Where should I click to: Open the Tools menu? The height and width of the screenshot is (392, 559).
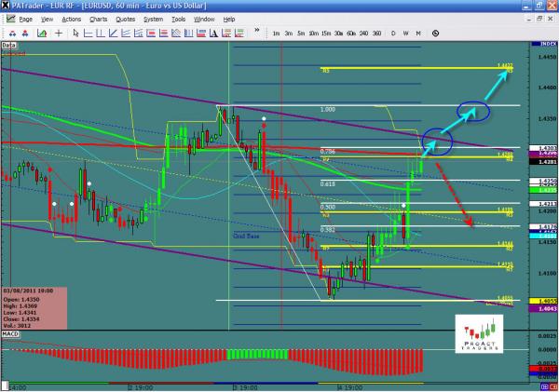pos(179,19)
